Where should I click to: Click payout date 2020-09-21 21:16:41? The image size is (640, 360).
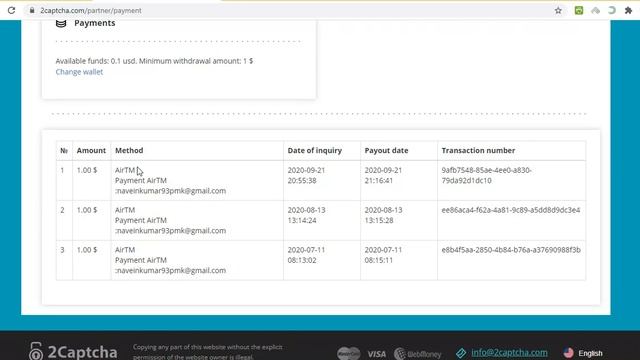(383, 176)
